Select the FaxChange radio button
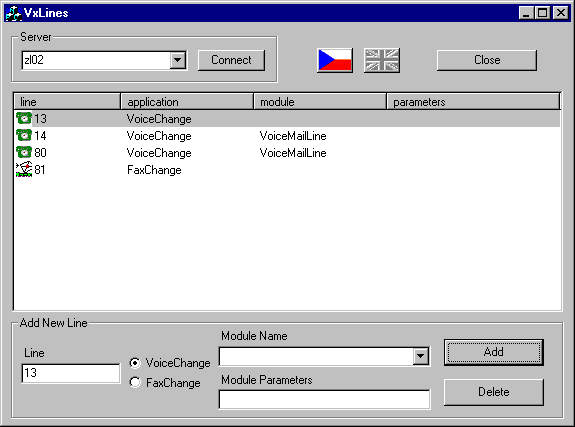Viewport: 575px width, 427px height. [x=135, y=383]
